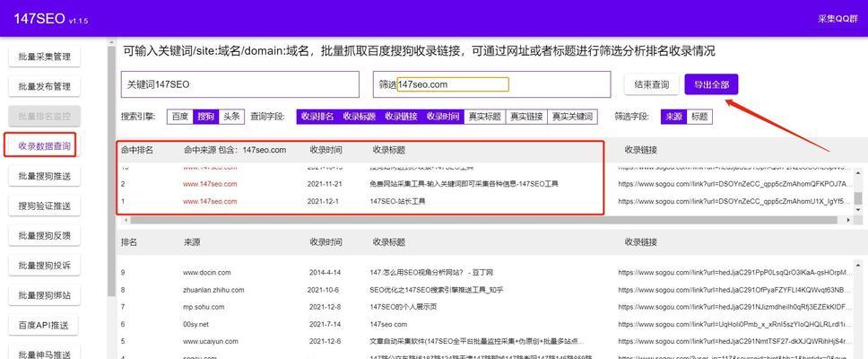Open 批量搜狗反馈 in the sidebar
The height and width of the screenshot is (359, 868).
point(44,236)
